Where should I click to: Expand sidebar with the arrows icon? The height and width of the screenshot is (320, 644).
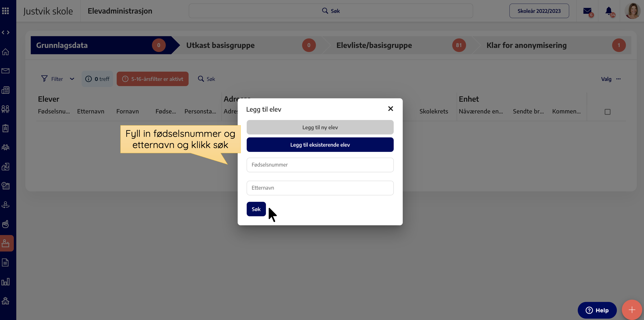tap(5, 33)
